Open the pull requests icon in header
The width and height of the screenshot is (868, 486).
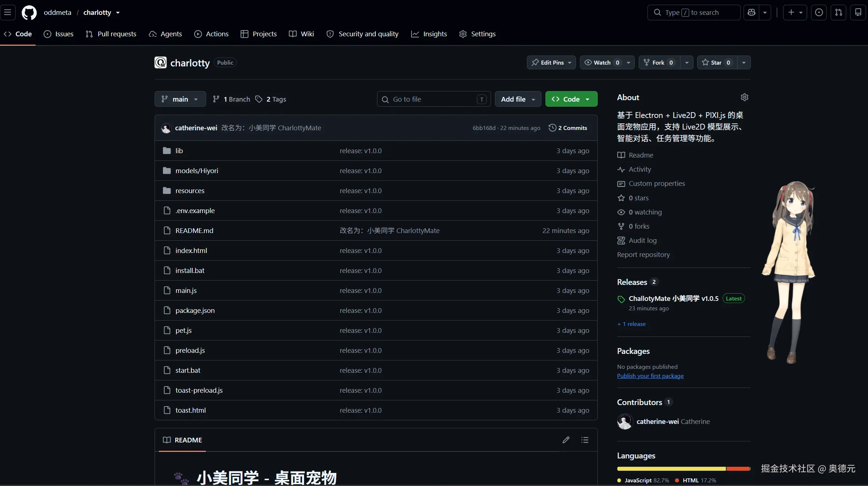(x=839, y=12)
